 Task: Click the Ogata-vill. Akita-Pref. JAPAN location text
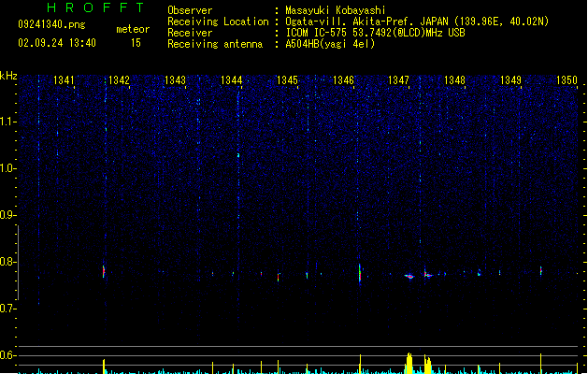point(417,22)
